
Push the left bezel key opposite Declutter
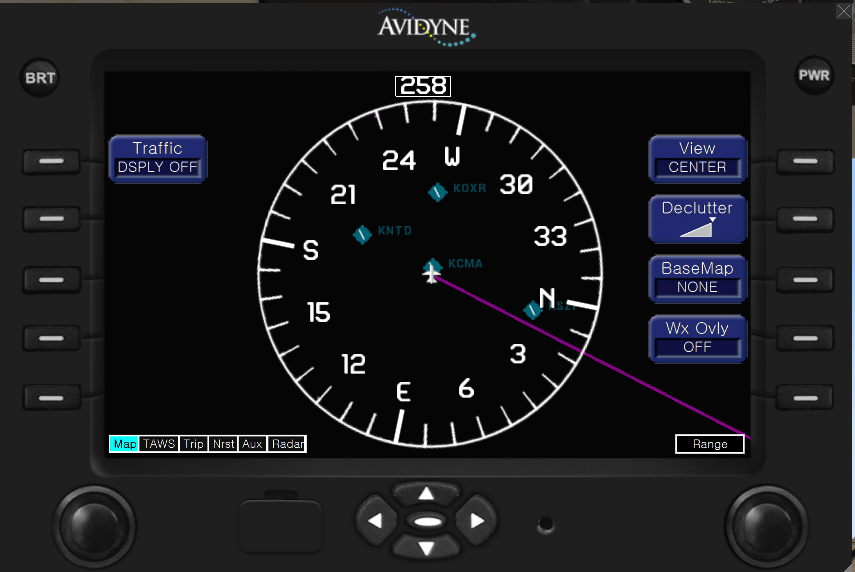(51, 219)
